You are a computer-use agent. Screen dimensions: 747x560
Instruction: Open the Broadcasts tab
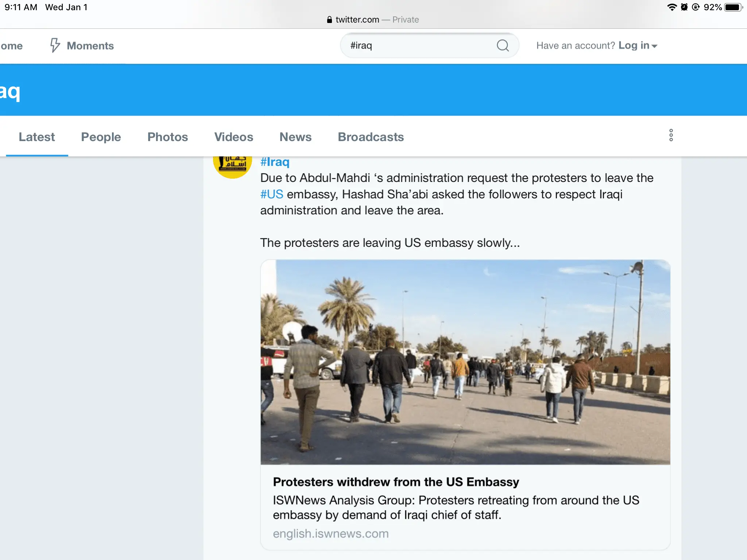coord(371,137)
